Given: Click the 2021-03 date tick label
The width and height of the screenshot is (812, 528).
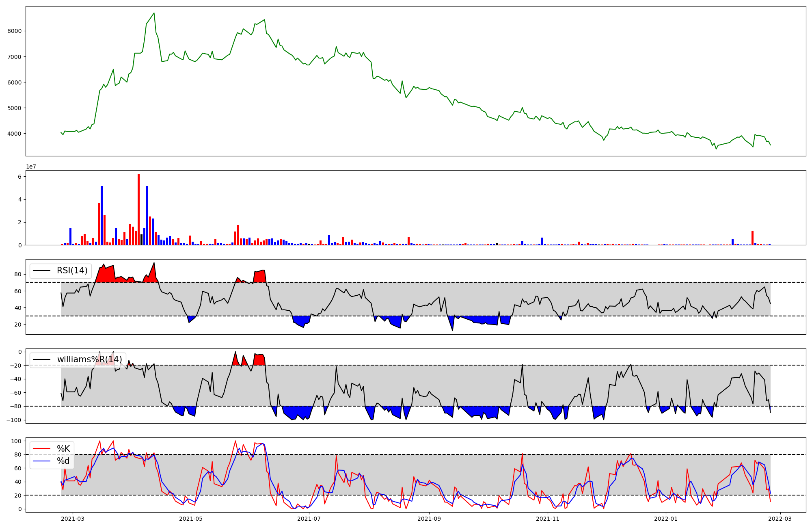Looking at the screenshot, I should pyautogui.click(x=73, y=519).
